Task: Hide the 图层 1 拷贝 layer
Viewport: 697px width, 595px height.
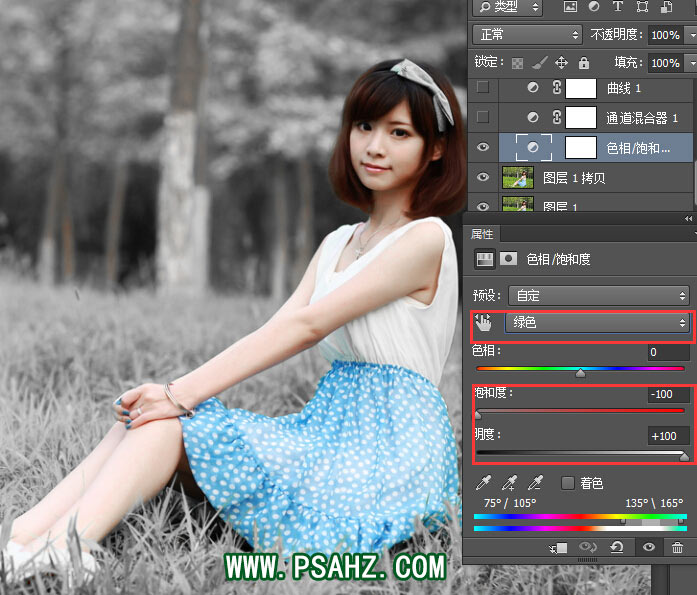Action: 483,178
